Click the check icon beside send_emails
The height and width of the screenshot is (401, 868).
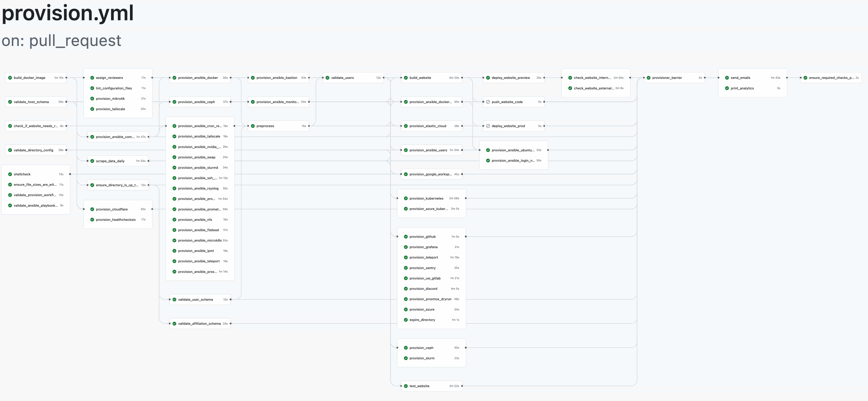point(727,78)
